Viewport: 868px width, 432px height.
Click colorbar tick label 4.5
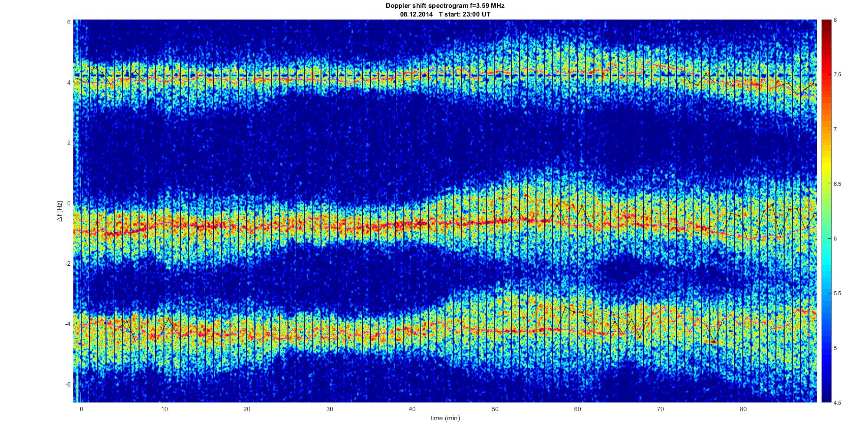[837, 403]
